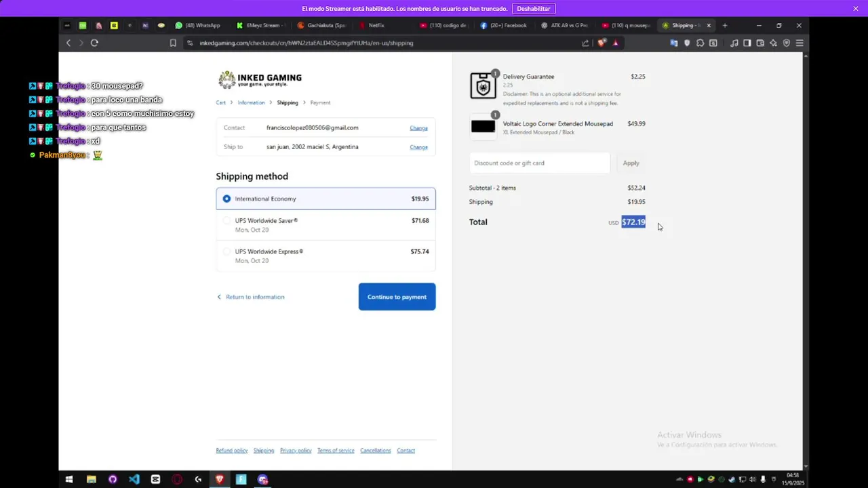Select UPS Worldwide Express shipping option

(325, 256)
